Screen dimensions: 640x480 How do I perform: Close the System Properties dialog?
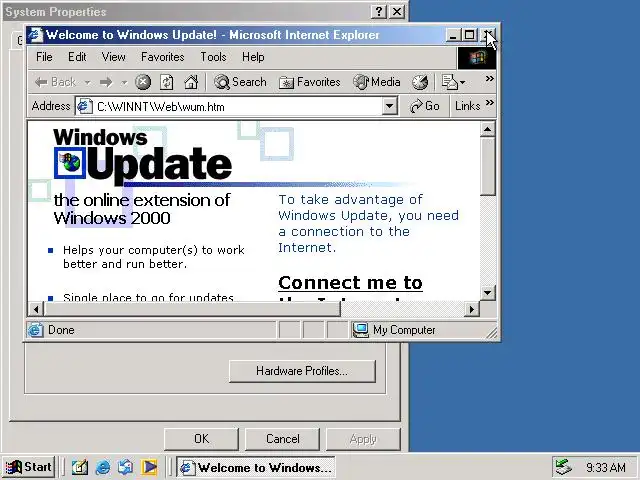point(397,12)
